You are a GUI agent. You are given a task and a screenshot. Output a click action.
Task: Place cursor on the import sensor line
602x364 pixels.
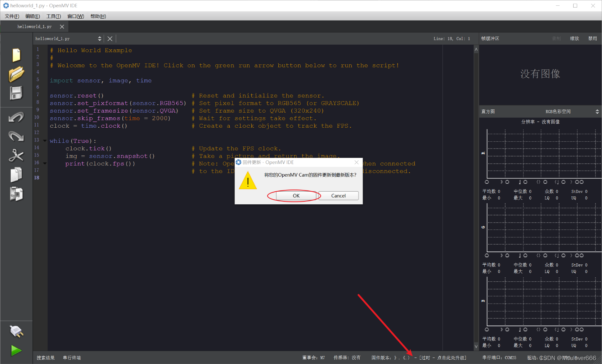[101, 81]
